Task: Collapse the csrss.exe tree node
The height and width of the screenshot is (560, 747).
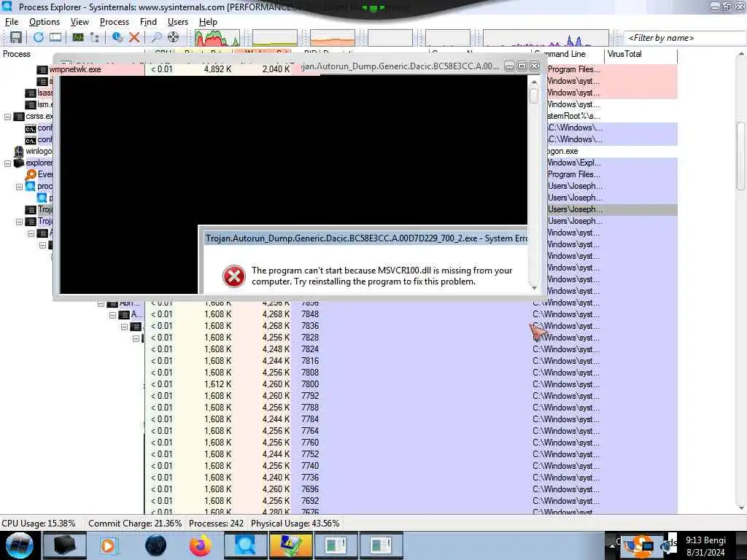Action: pos(7,116)
